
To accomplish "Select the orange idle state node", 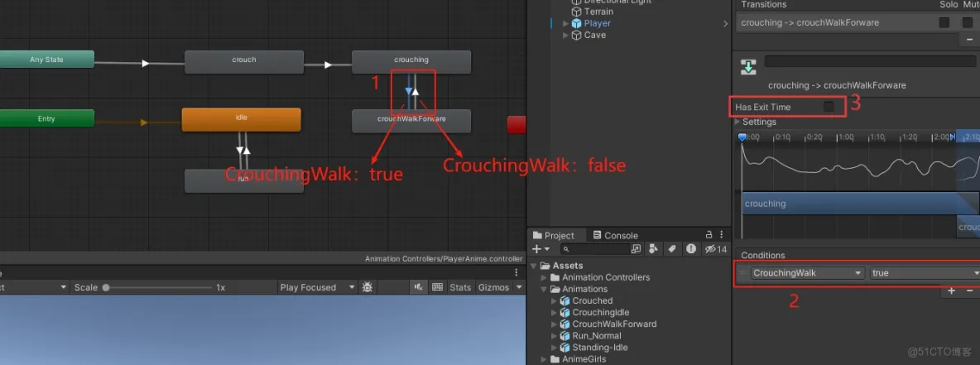I will (241, 119).
